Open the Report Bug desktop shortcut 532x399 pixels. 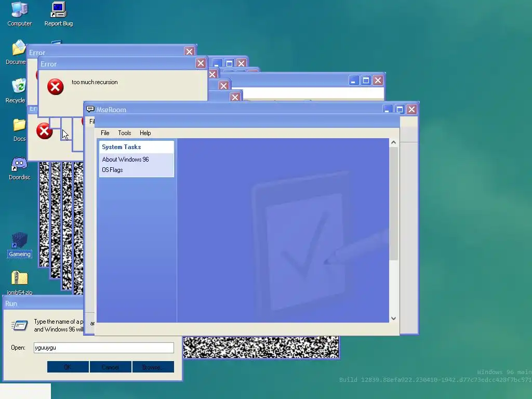point(58,14)
